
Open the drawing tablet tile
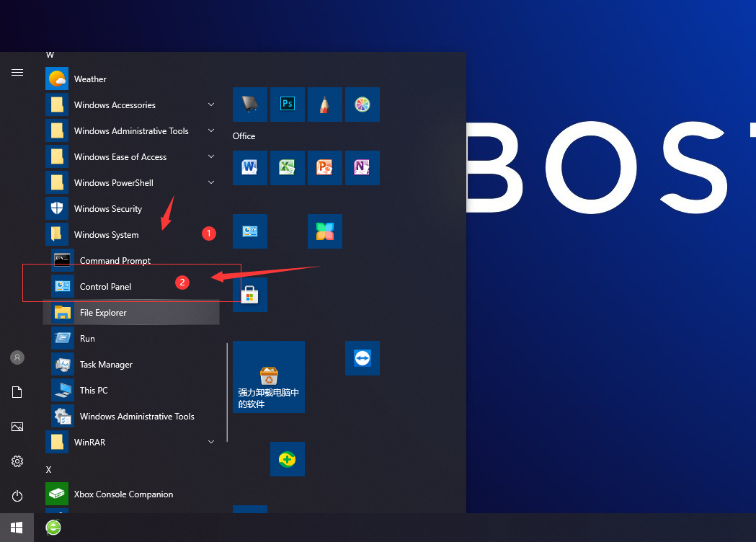250,105
